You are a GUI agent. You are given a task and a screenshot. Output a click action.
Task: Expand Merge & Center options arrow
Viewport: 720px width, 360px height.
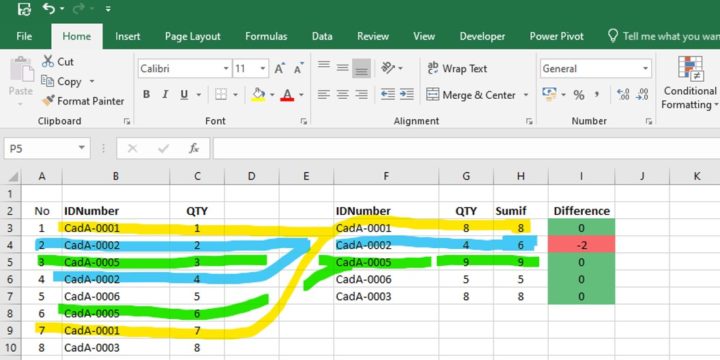pos(526,95)
